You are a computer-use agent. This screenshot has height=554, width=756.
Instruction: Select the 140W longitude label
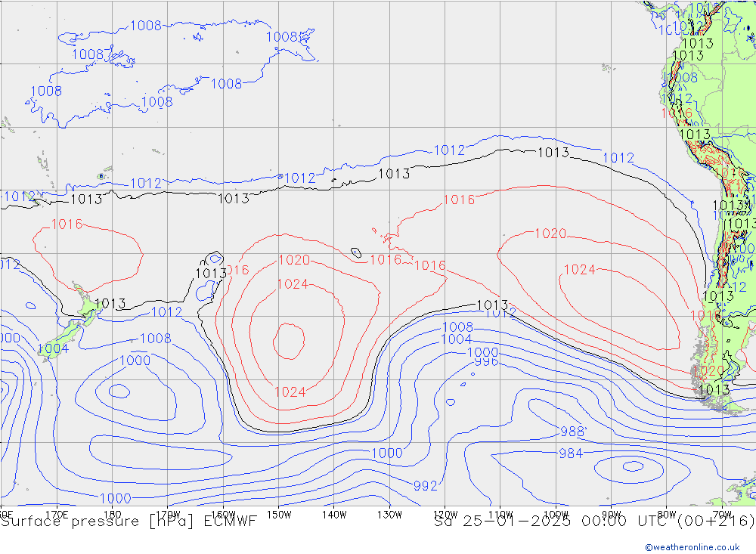point(334,515)
